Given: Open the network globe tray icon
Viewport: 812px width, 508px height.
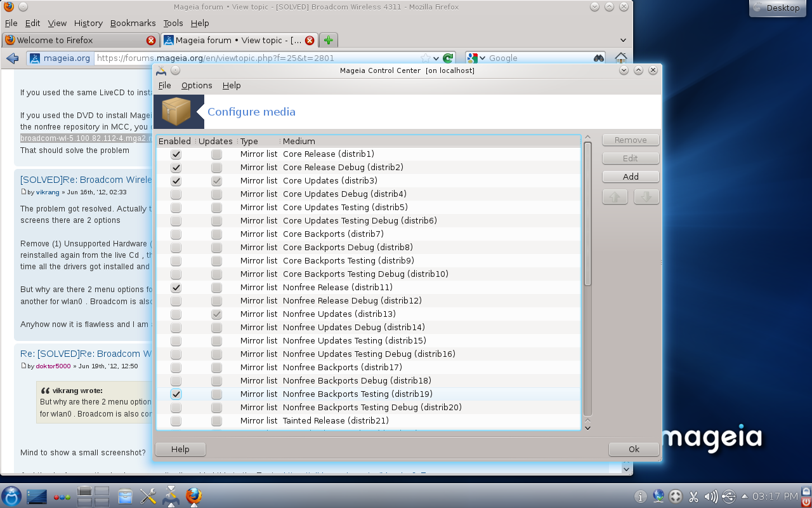Looking at the screenshot, I should tap(658, 497).
